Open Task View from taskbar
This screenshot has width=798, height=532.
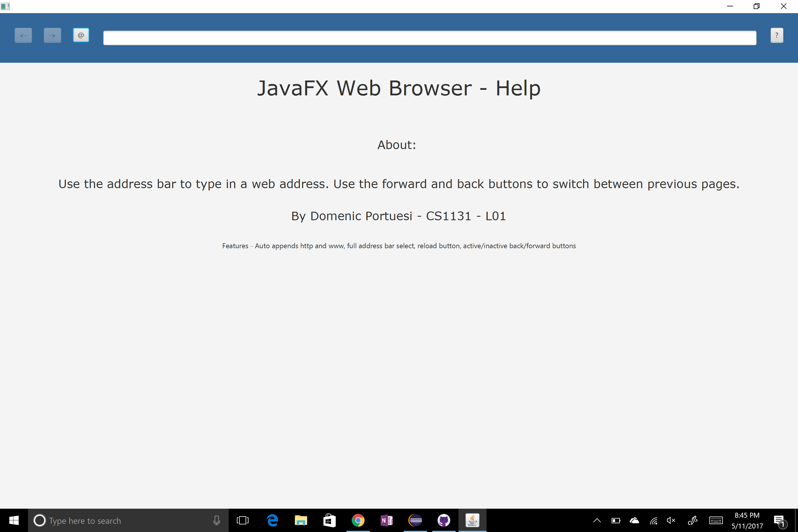[243, 520]
